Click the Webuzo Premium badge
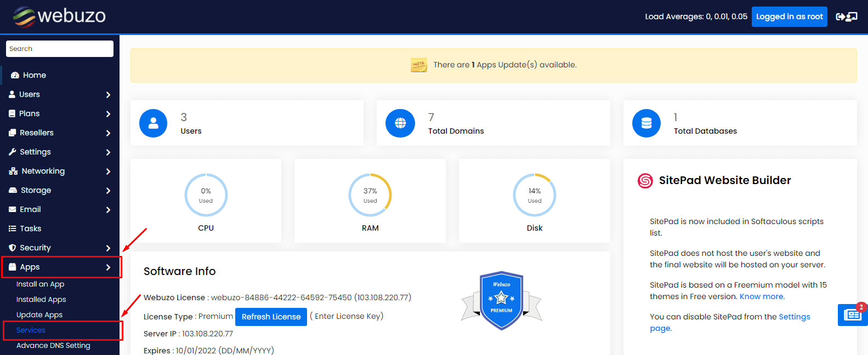This screenshot has height=355, width=868. coord(501,300)
